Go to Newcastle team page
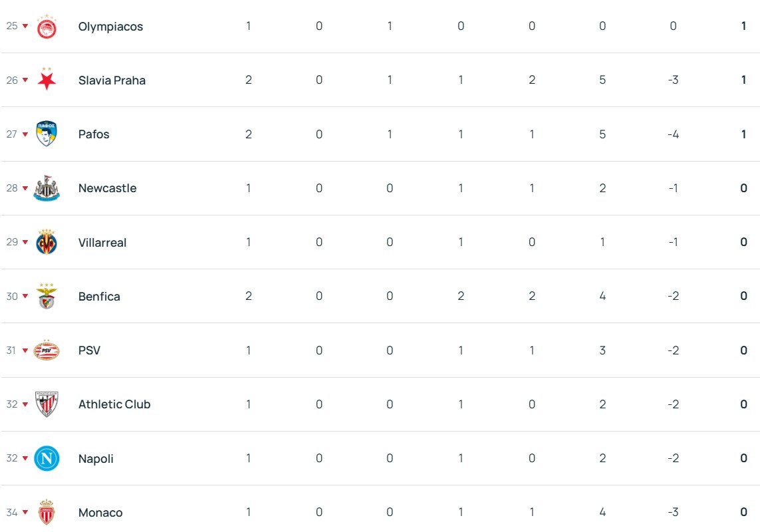 (107, 188)
